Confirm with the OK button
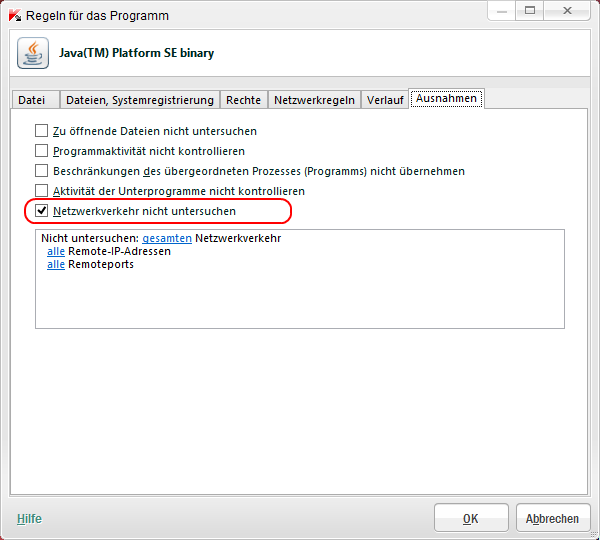This screenshot has width=600, height=540. (x=471, y=518)
